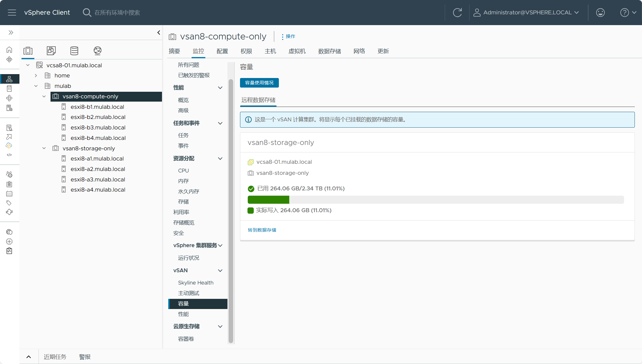
Task: Follow the 转到数据存储 link
Action: pos(262,230)
